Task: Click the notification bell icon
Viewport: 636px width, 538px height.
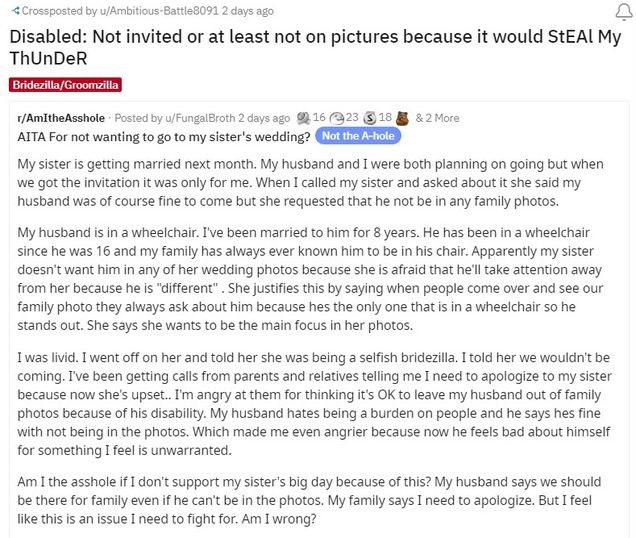Action: pyautogui.click(x=624, y=12)
